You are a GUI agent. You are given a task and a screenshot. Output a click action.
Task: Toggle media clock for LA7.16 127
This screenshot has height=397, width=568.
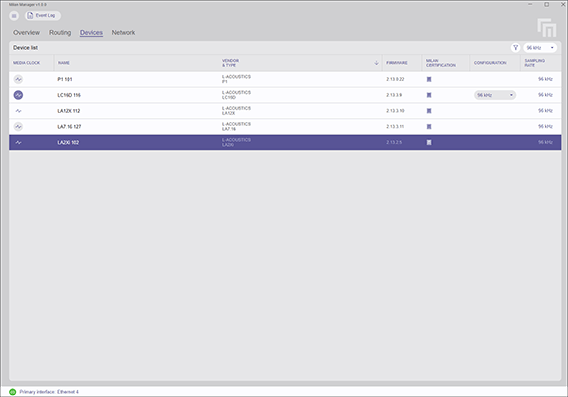[18, 126]
